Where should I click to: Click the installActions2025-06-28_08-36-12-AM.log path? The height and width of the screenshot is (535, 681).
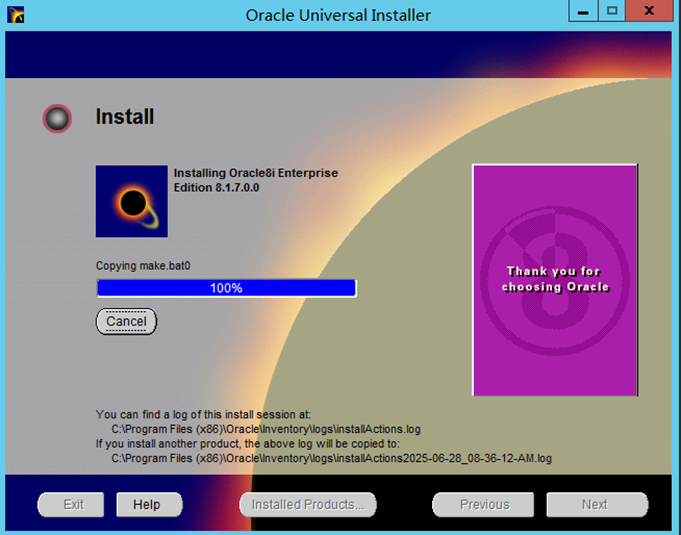click(x=331, y=458)
